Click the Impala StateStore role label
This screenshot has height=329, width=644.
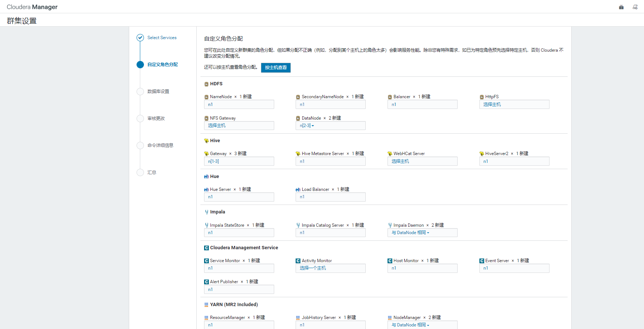[x=227, y=225]
